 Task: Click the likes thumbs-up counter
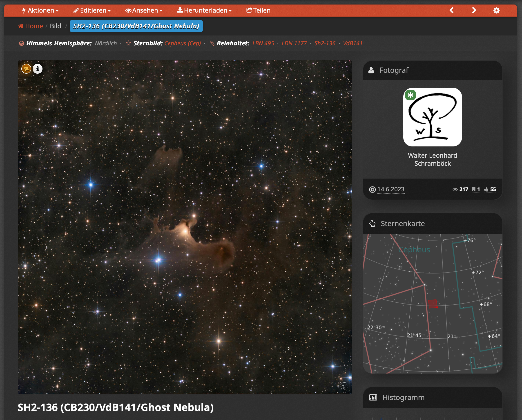[x=490, y=189]
